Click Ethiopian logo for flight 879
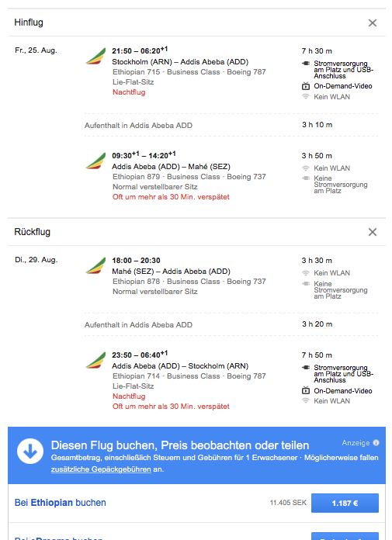 click(95, 161)
